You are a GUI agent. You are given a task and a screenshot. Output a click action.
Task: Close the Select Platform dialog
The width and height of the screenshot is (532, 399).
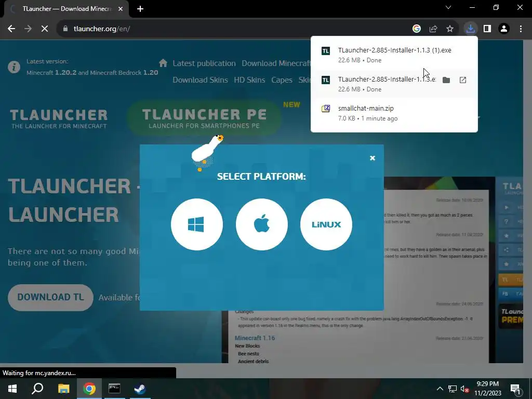(372, 158)
